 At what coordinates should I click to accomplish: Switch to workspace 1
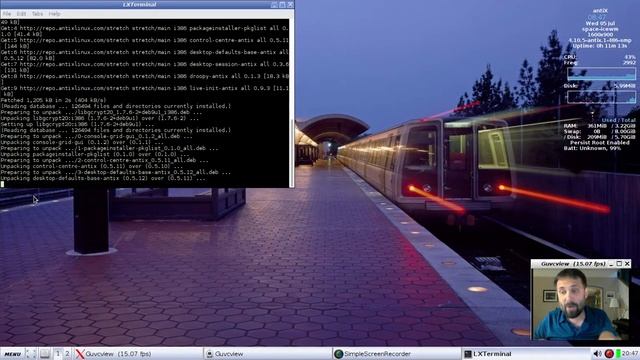[58, 354]
